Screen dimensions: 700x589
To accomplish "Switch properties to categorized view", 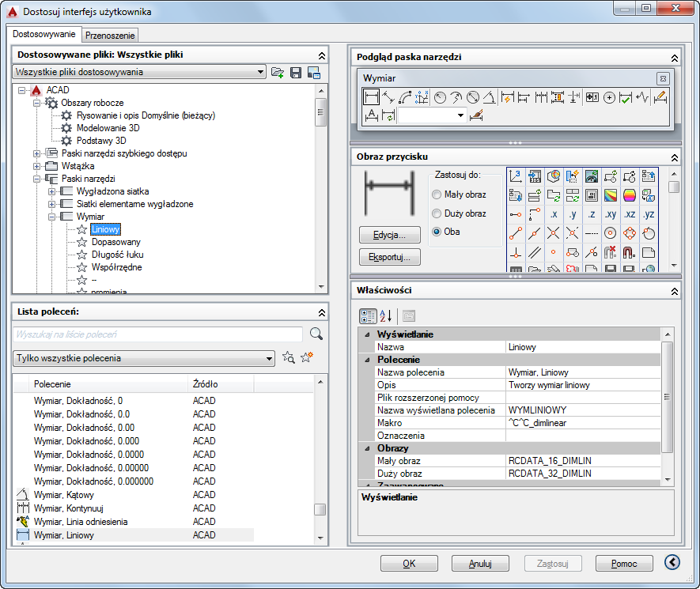I will click(368, 316).
